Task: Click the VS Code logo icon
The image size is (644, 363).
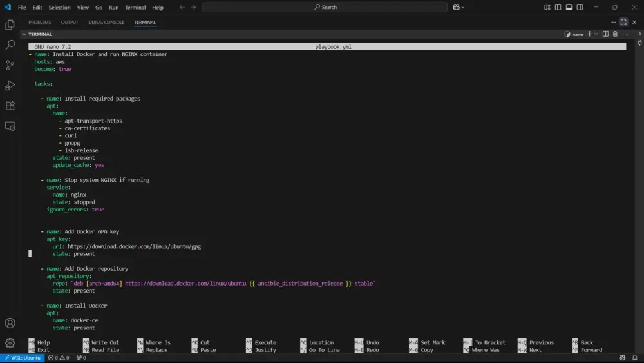Action: click(7, 7)
